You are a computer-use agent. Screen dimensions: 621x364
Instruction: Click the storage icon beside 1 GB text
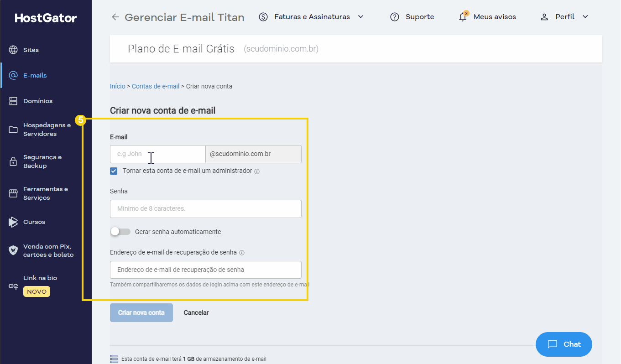[x=114, y=359]
